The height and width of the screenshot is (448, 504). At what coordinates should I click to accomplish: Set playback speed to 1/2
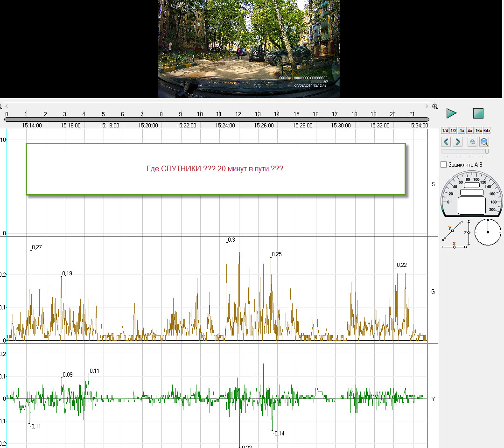[453, 131]
